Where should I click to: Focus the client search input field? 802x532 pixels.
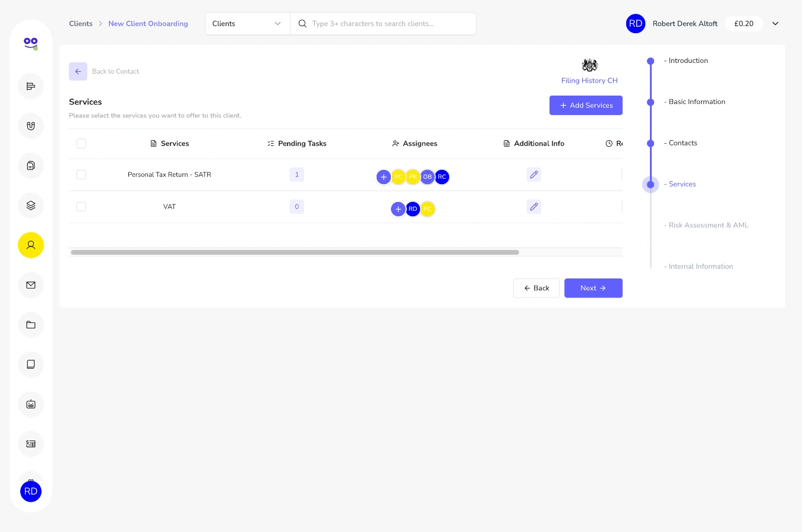383,24
